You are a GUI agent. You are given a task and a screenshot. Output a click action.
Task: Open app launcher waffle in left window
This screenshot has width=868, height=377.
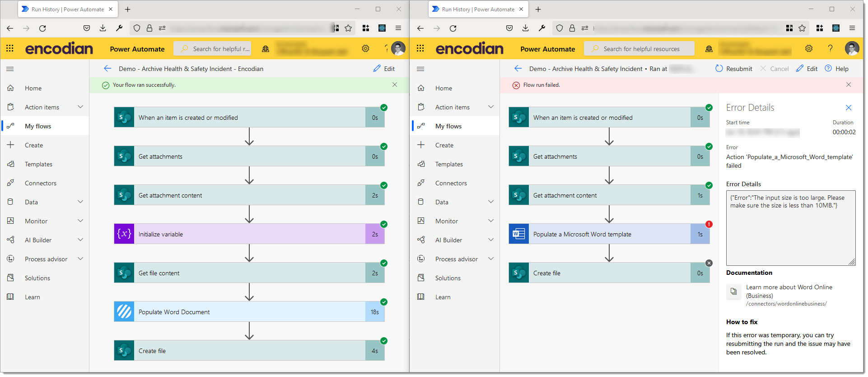10,48
